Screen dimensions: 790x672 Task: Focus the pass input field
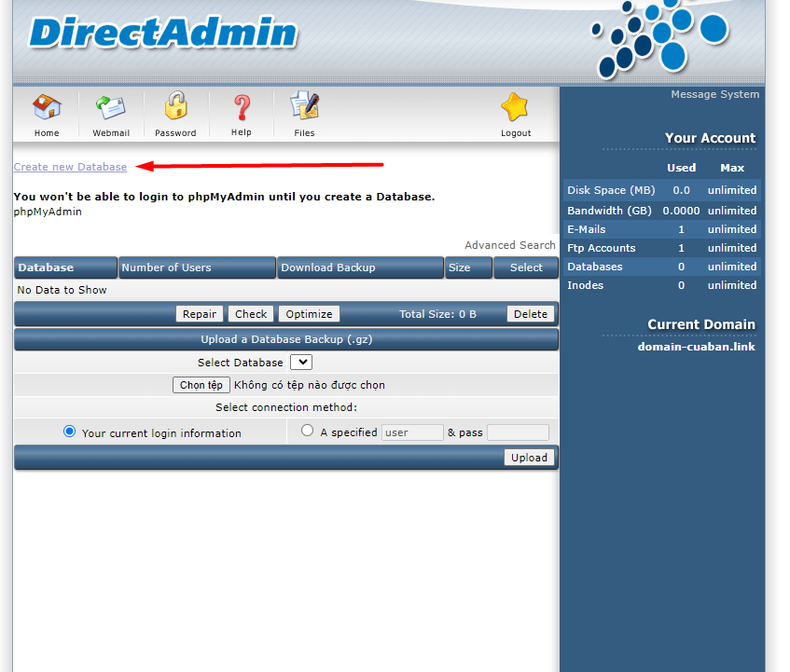point(518,432)
